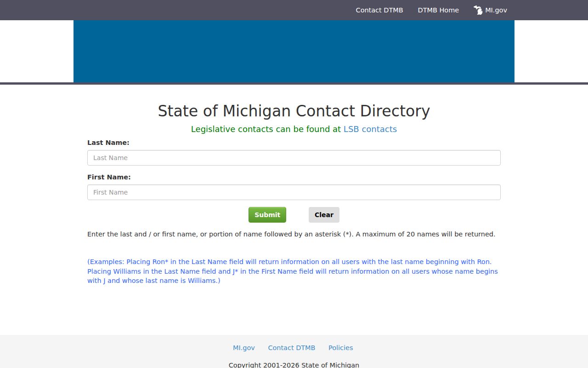The image size is (588, 368).
Task: Open Policies link in footer
Action: (x=341, y=348)
